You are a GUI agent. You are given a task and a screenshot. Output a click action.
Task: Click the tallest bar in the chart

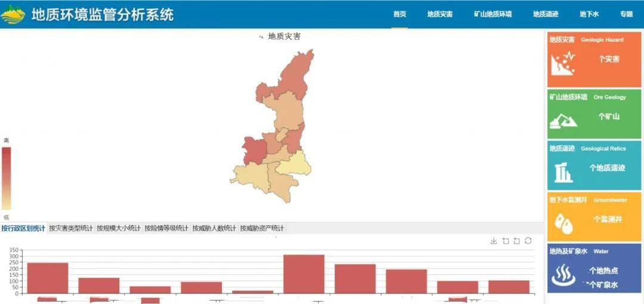(304, 274)
